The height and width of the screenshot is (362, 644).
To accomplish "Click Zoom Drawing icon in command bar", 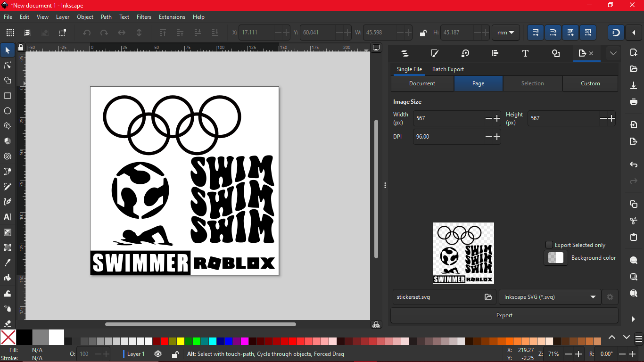I will coord(634,277).
